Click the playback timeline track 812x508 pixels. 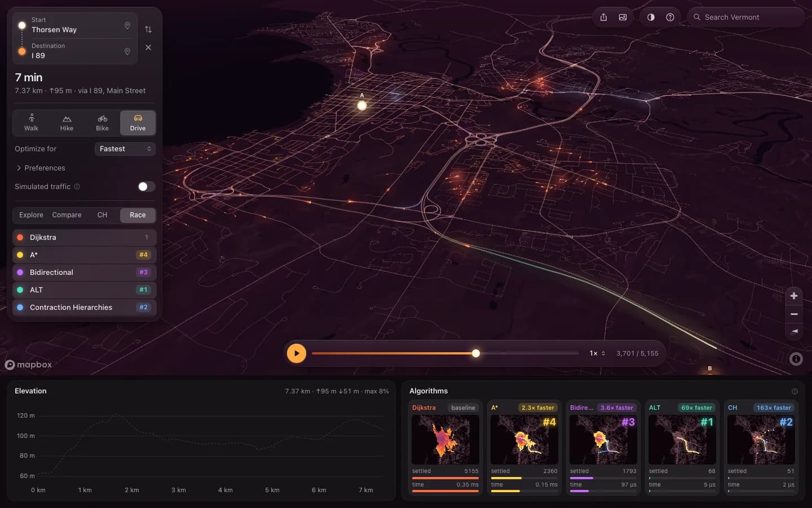445,353
